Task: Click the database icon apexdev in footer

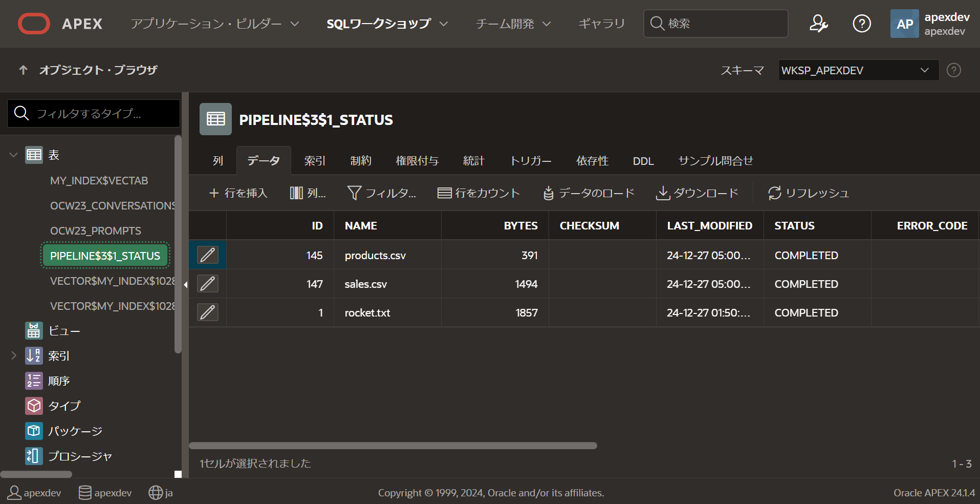Action: pyautogui.click(x=85, y=493)
